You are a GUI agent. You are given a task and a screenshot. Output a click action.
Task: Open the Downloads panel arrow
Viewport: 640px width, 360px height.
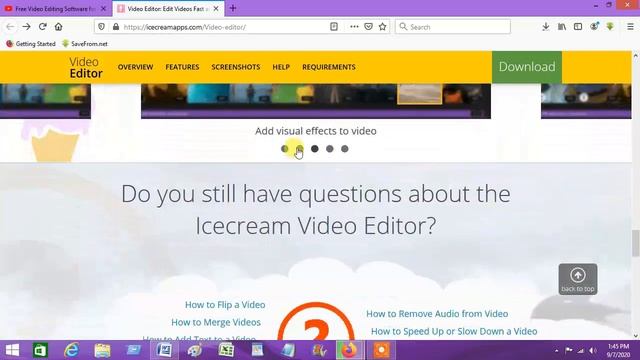[x=546, y=27]
